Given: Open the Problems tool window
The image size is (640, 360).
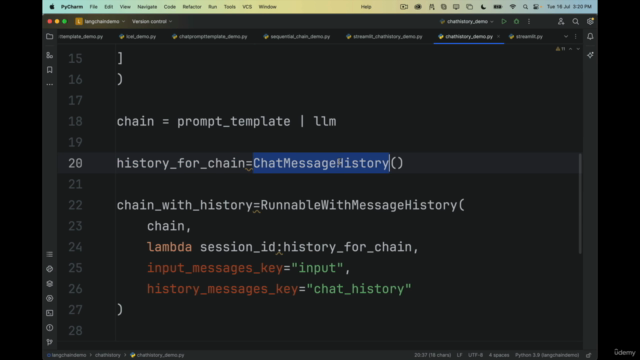Looking at the screenshot, I should point(49,328).
